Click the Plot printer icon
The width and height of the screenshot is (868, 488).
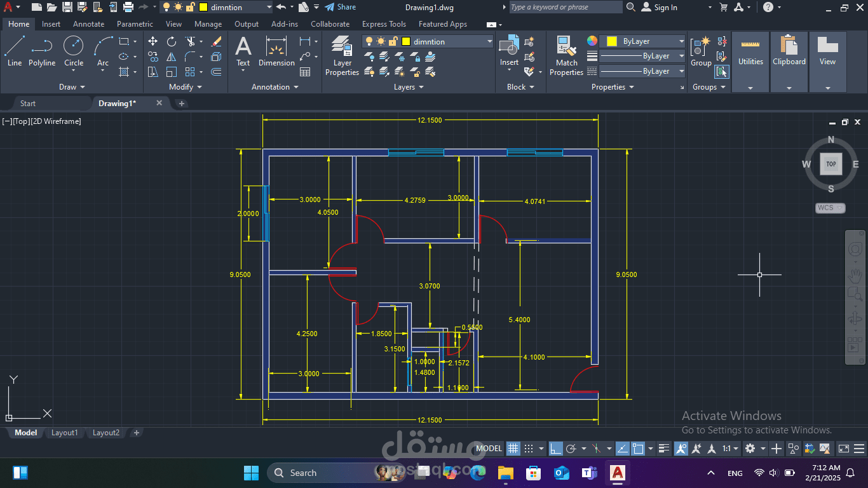(x=128, y=7)
